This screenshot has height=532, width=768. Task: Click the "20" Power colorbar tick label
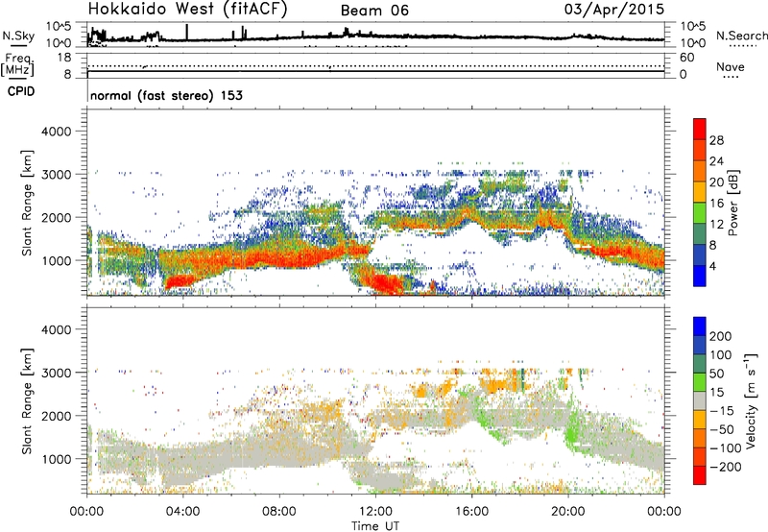click(x=716, y=182)
